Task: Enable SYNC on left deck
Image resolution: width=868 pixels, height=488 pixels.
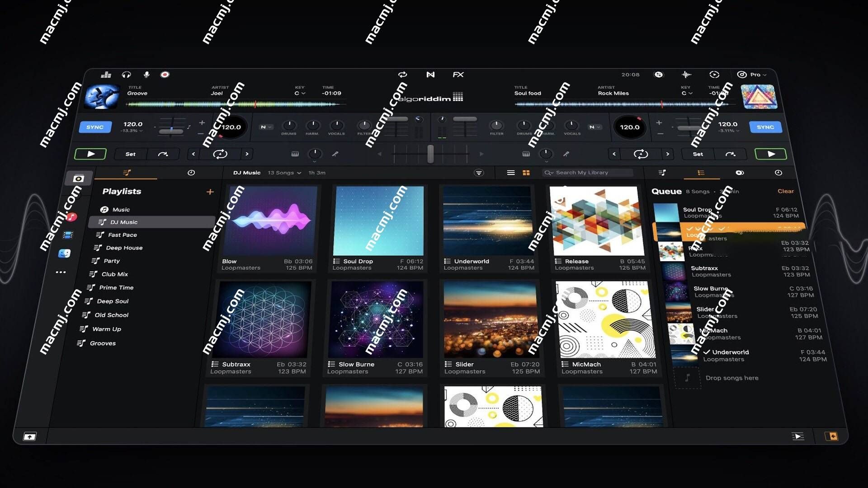Action: click(95, 127)
